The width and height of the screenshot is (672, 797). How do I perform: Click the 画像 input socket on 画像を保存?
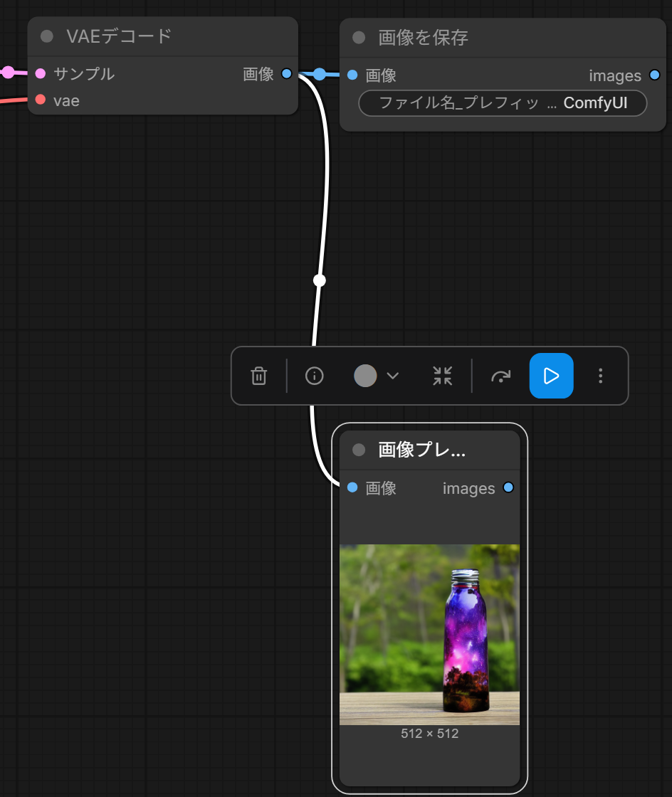coord(352,75)
